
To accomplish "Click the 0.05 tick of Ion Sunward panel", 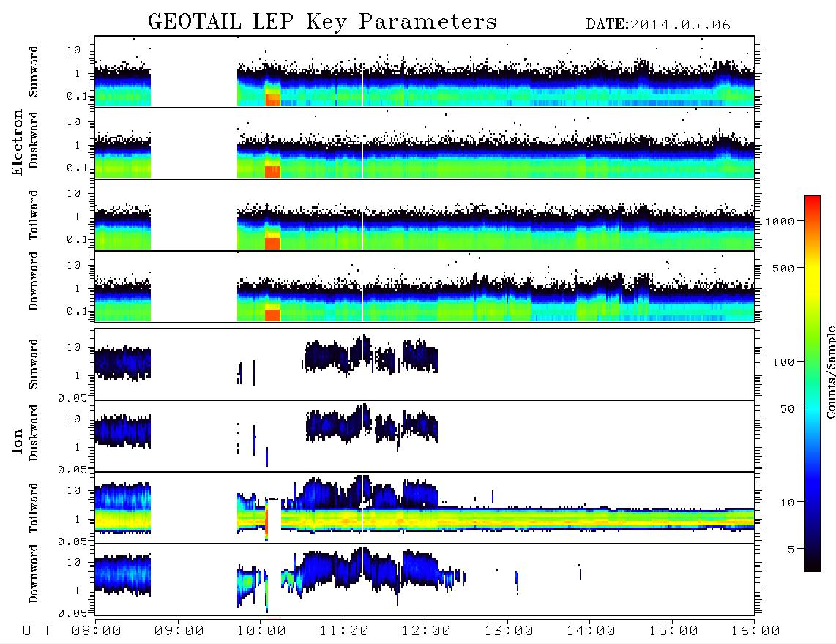I will click(x=72, y=397).
